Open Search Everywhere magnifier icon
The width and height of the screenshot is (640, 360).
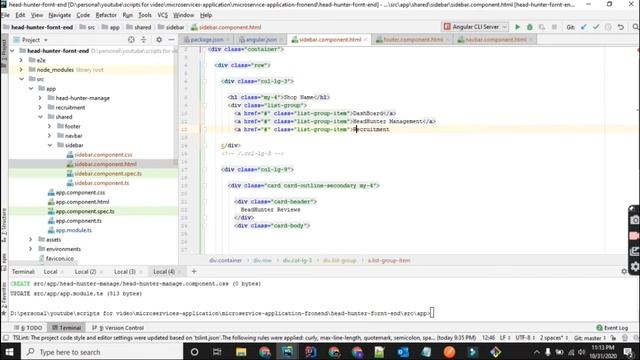636,27
